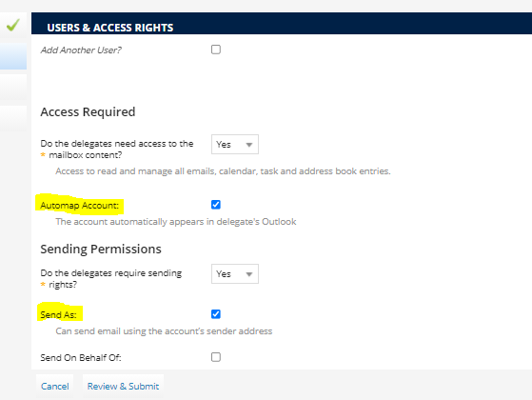Open the sending rights Yes dropdown
This screenshot has height=400, width=532.
click(235, 273)
